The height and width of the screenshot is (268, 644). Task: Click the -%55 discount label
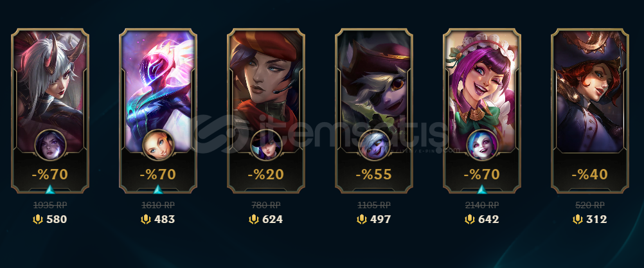coord(374,174)
